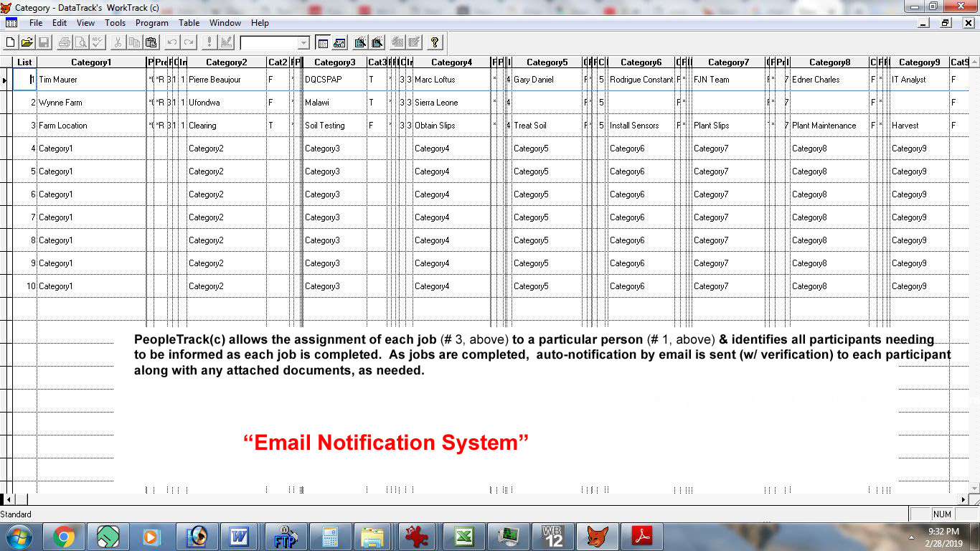Open a file using the folder icon

(27, 42)
